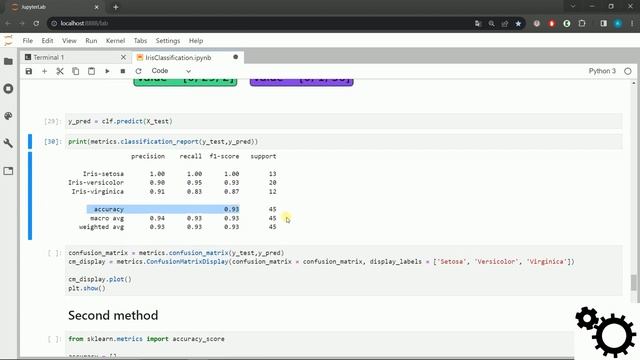Image resolution: width=640 pixels, height=360 pixels.
Task: Click the red extension icon in browser toolbar
Action: pyautogui.click(x=552, y=24)
